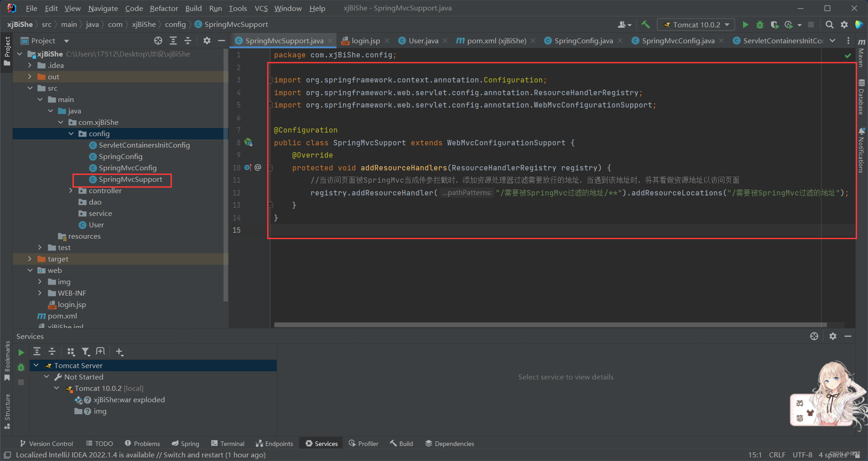Open the Terminal tool window

227,444
